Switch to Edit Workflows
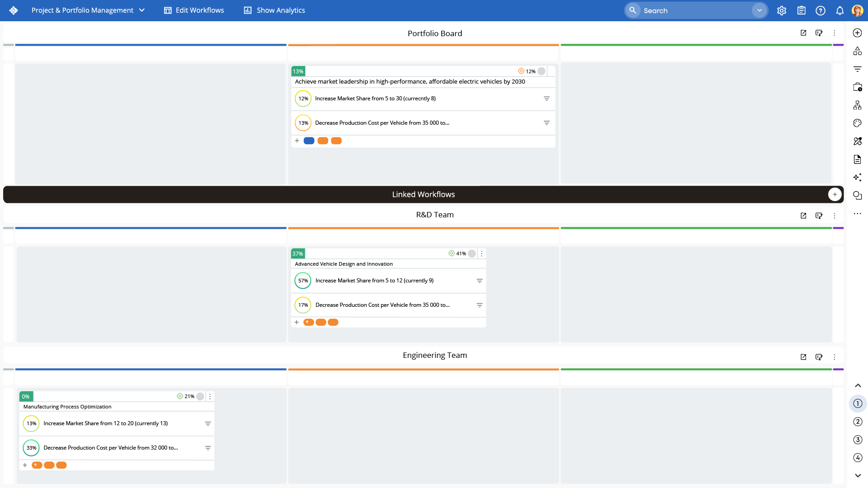 (x=193, y=10)
